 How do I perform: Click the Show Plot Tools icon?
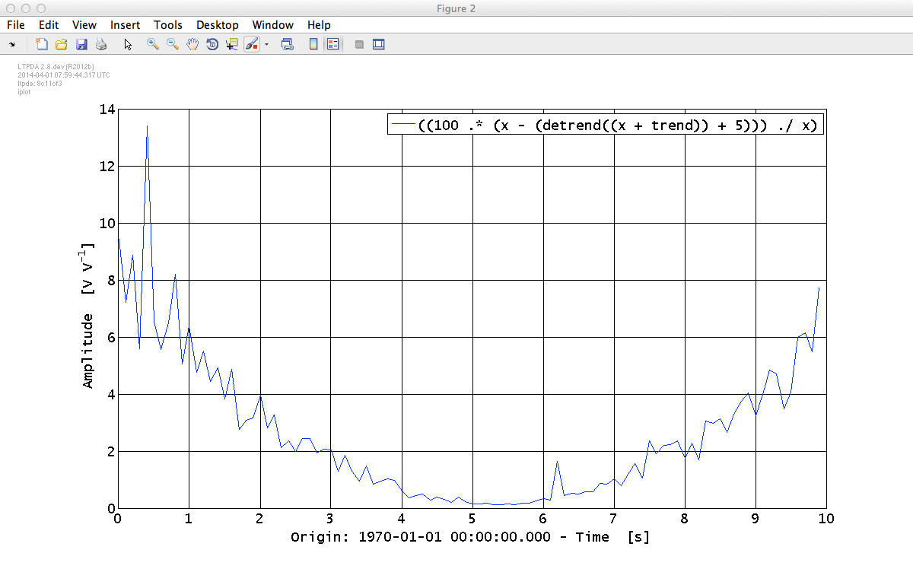pyautogui.click(x=379, y=45)
